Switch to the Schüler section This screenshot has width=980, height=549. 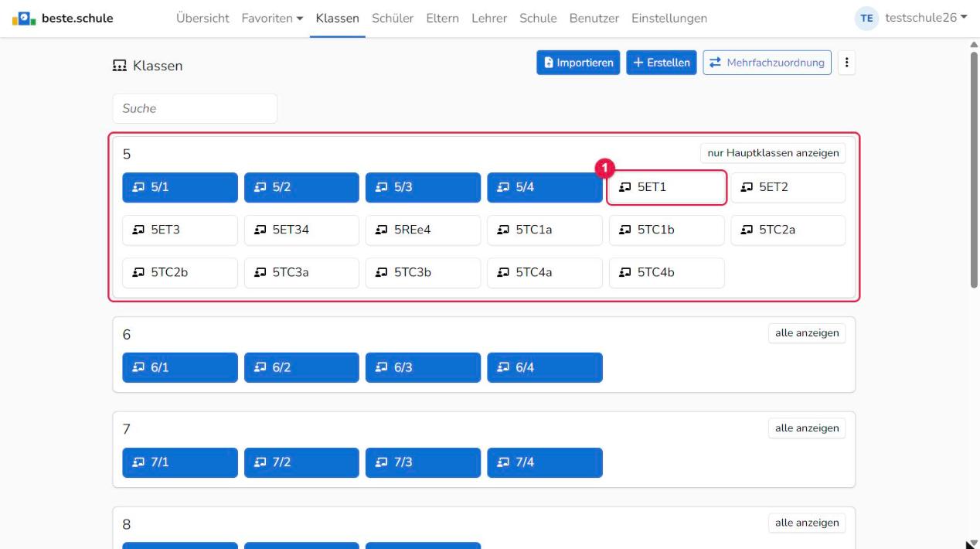coord(393,18)
